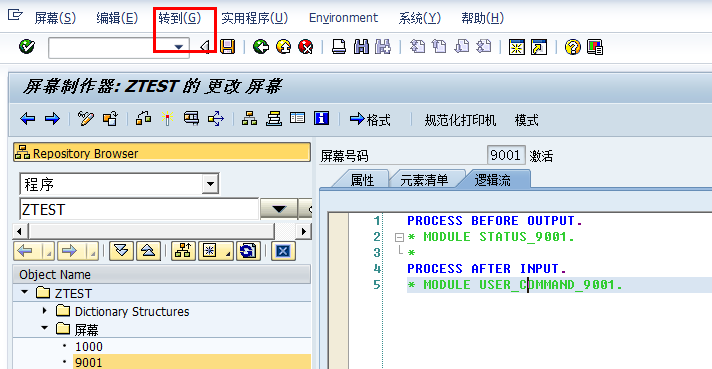This screenshot has height=369, width=712.
Task: Click the right arrow of the horizontal scrollbar
Action: pos(303,231)
